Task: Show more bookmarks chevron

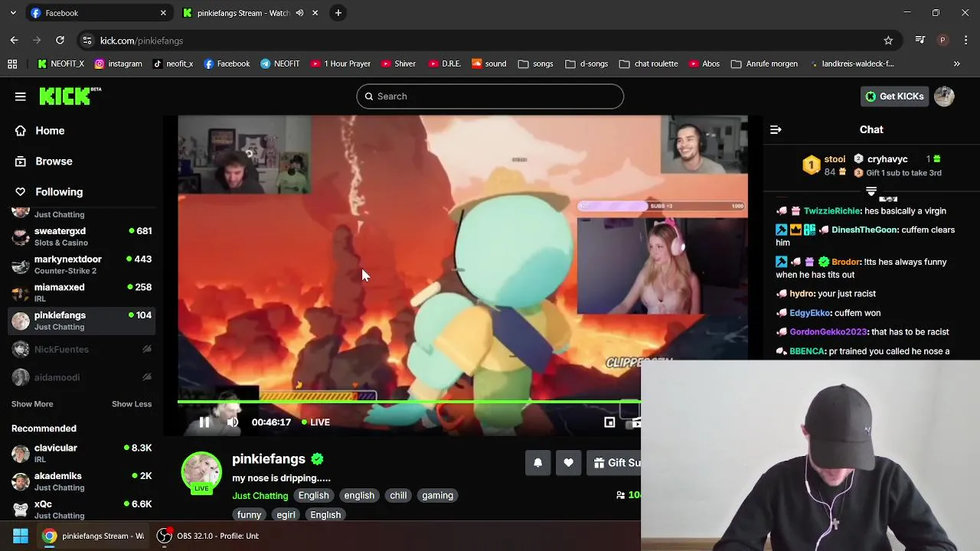Action: coord(957,64)
